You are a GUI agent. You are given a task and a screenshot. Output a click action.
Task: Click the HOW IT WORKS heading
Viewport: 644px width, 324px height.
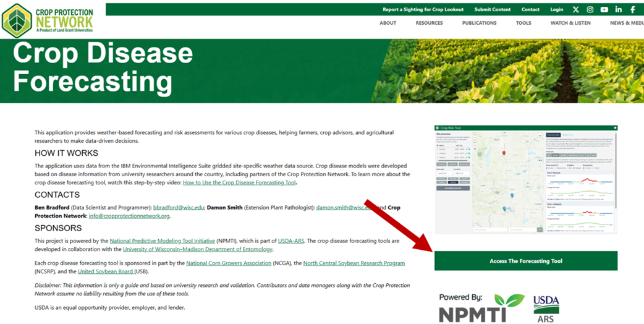tap(66, 153)
